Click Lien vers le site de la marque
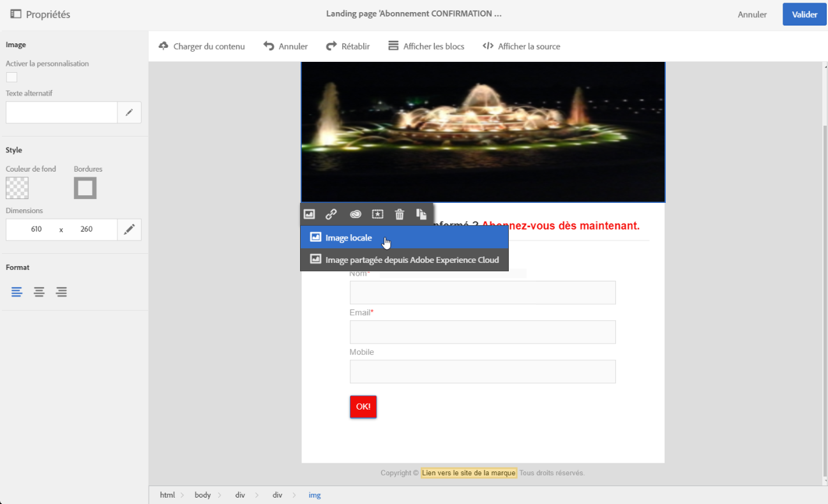Image resolution: width=828 pixels, height=504 pixels. [469, 473]
